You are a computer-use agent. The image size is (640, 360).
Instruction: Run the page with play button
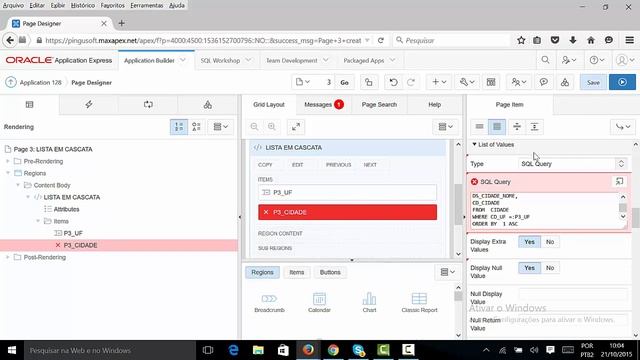(622, 82)
